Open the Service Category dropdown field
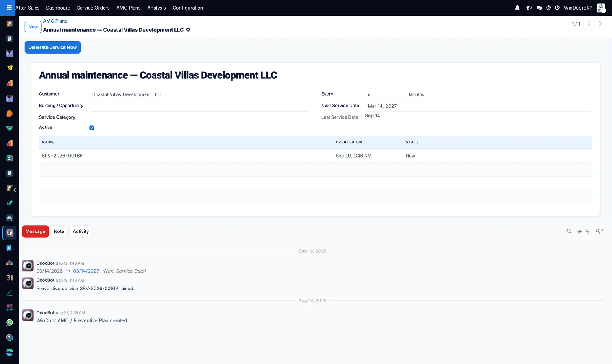This screenshot has height=364, width=612. (199, 118)
